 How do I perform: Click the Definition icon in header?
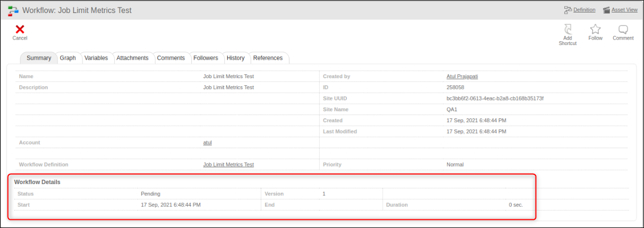(x=568, y=10)
